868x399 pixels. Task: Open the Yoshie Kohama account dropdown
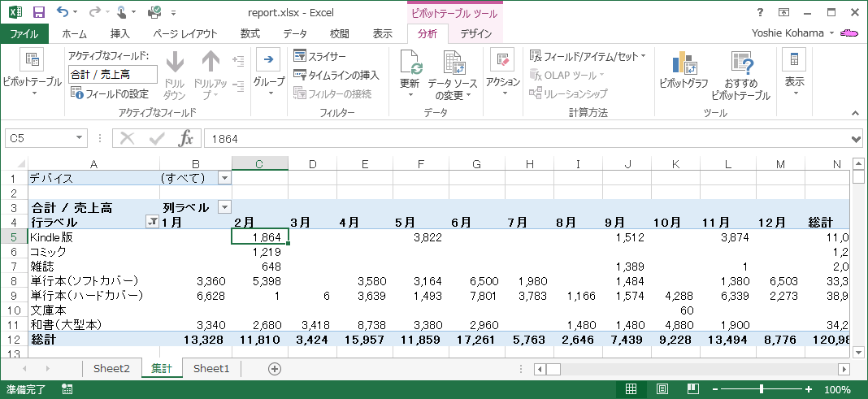pyautogui.click(x=831, y=34)
